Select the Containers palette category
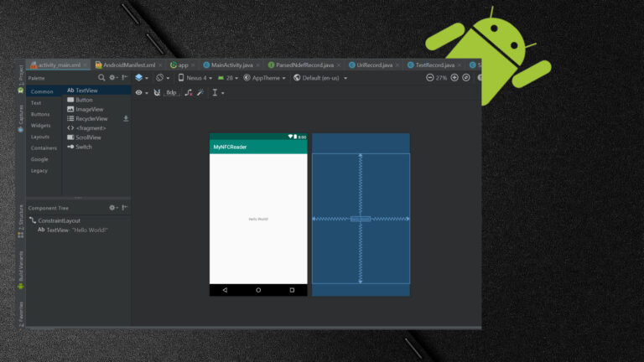Viewport: 644px width, 362px height. [x=44, y=147]
